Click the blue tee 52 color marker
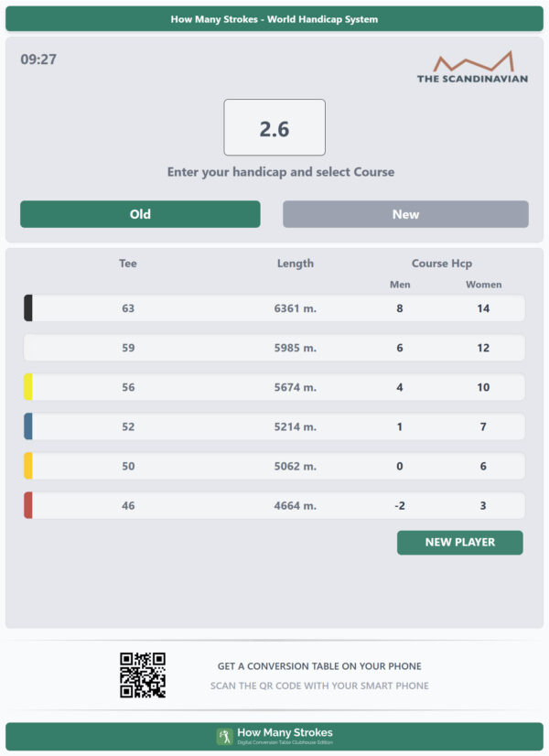549x756 pixels. (28, 427)
